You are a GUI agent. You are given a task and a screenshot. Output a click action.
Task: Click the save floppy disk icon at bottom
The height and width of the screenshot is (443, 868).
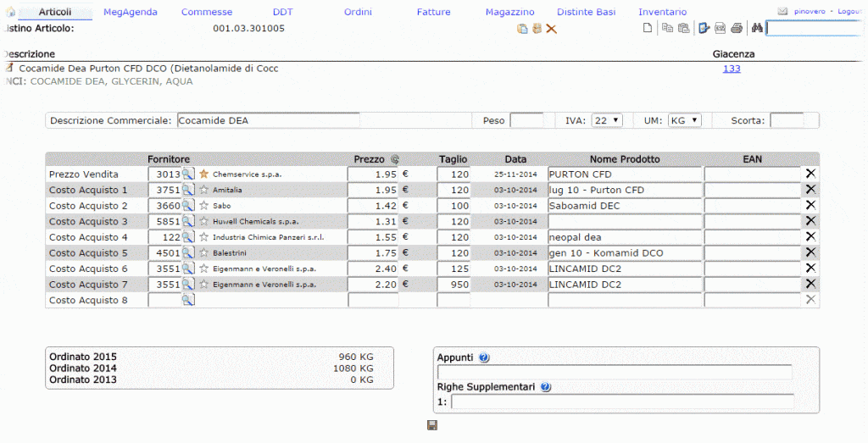click(x=432, y=424)
